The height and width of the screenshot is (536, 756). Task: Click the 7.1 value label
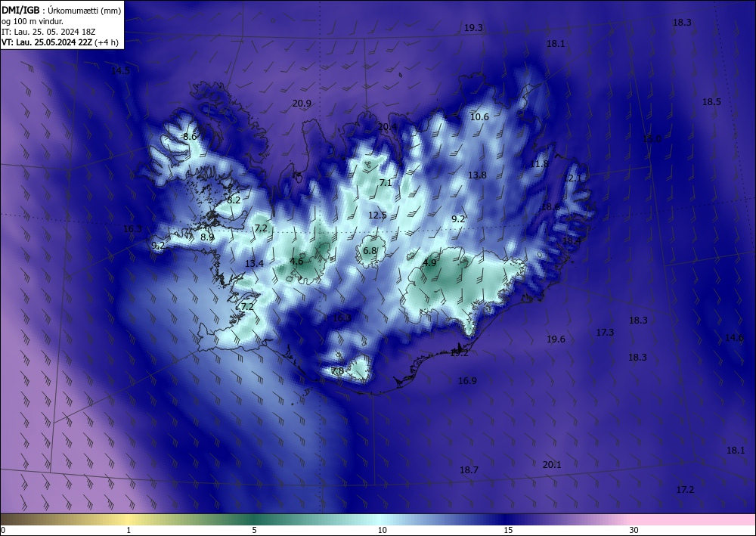click(x=386, y=183)
